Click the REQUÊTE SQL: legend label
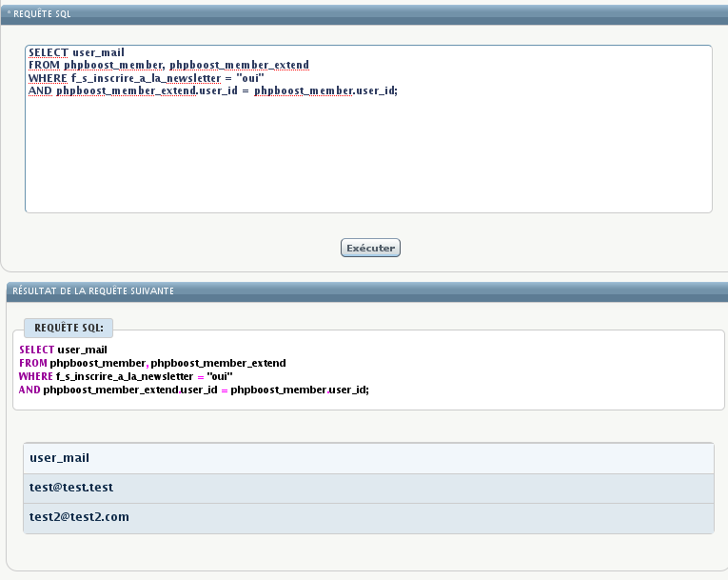The height and width of the screenshot is (580, 728). pyautogui.click(x=69, y=328)
